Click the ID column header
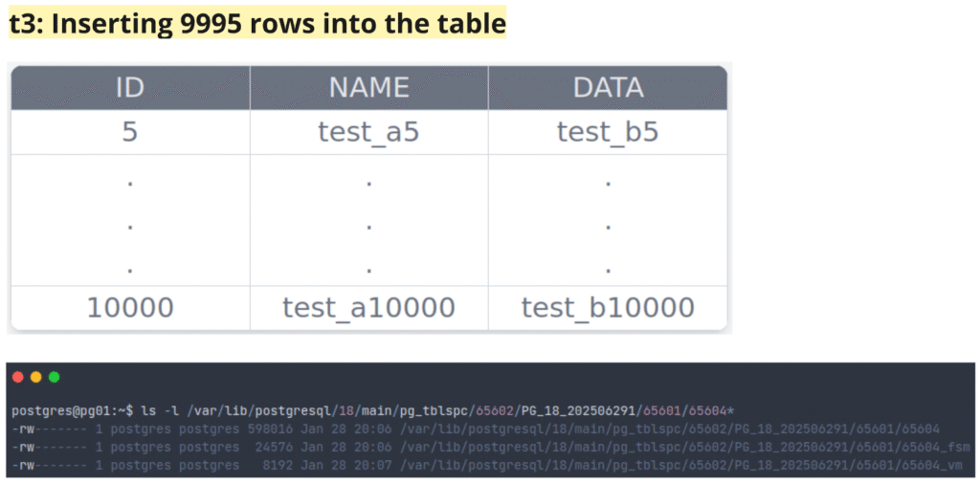 (x=130, y=88)
